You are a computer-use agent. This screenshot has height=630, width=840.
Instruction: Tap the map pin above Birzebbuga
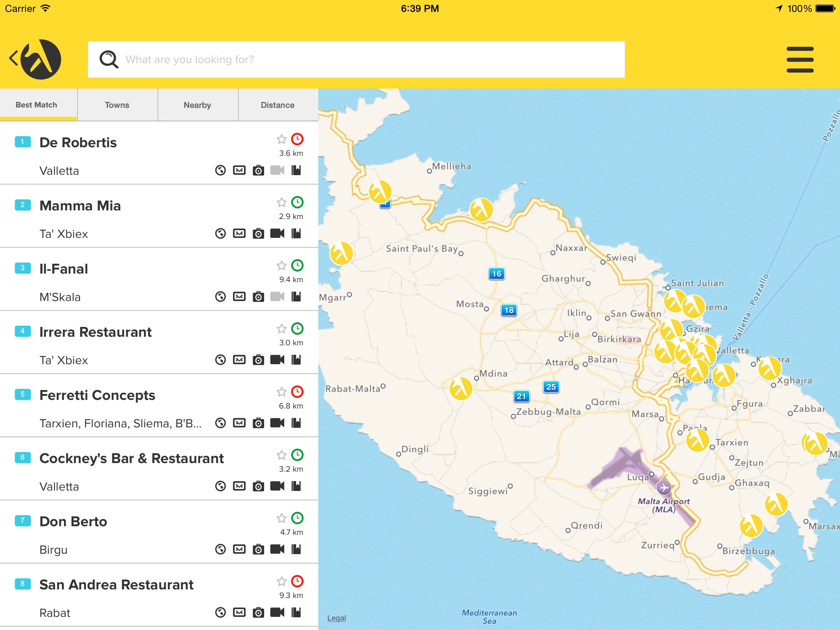(751, 525)
